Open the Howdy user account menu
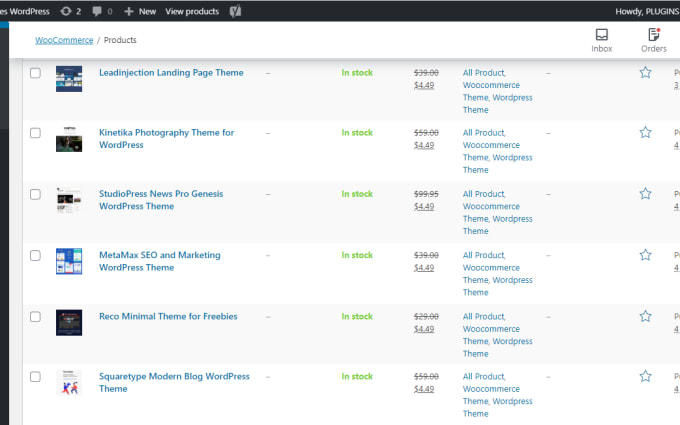Image resolution: width=680 pixels, height=425 pixels. point(647,11)
